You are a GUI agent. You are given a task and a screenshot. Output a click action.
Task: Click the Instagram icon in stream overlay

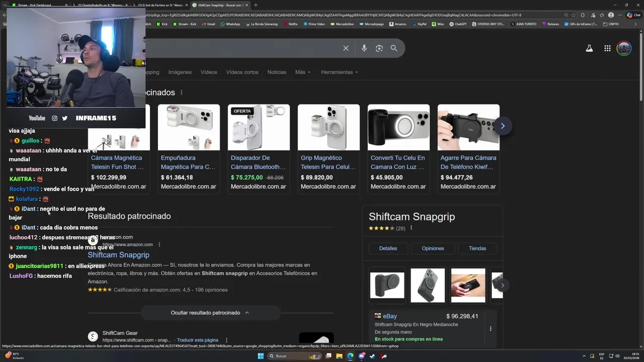pos(55,118)
